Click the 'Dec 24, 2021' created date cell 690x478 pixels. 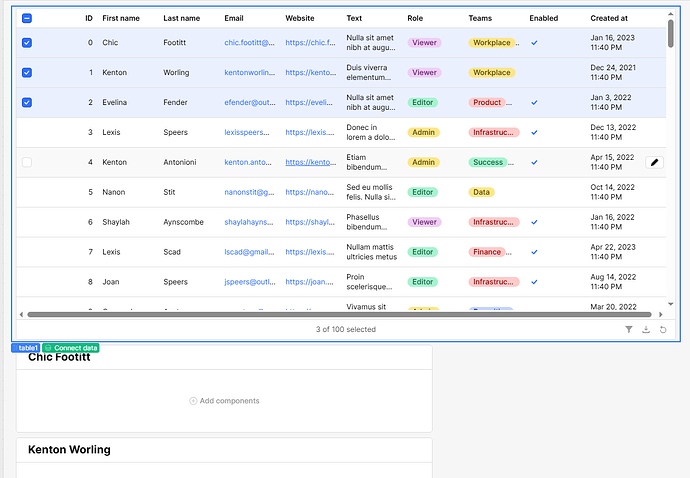(613, 73)
